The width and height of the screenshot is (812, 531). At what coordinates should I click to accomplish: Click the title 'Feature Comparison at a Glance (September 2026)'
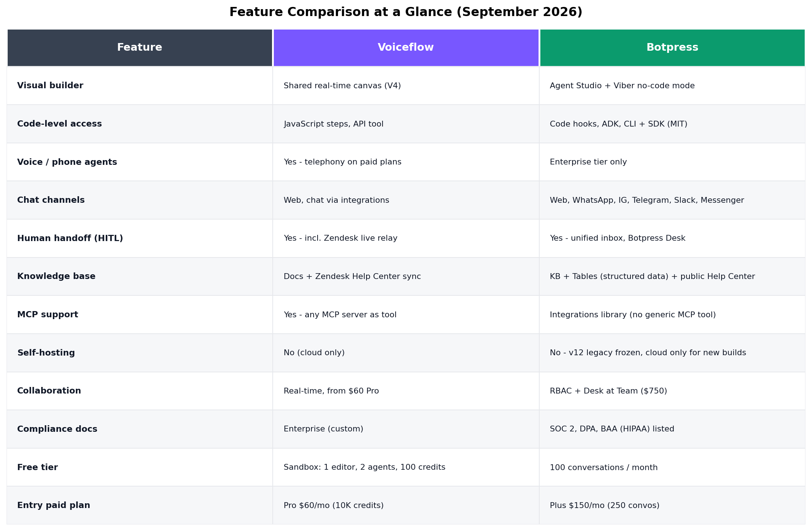[x=406, y=12]
